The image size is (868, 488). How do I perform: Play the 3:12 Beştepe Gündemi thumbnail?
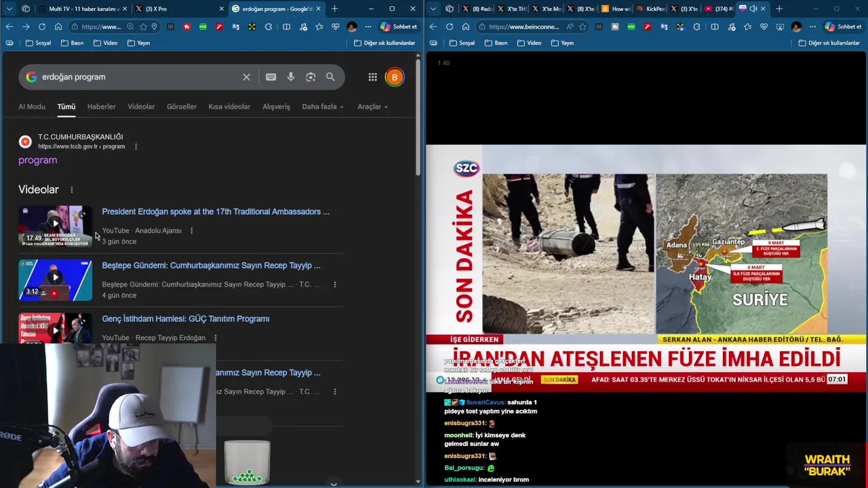[x=56, y=280]
